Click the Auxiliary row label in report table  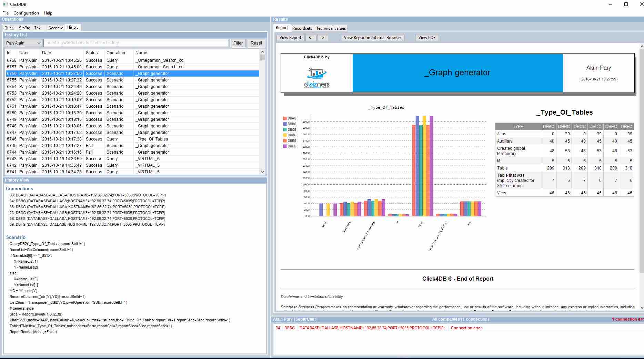coord(505,141)
